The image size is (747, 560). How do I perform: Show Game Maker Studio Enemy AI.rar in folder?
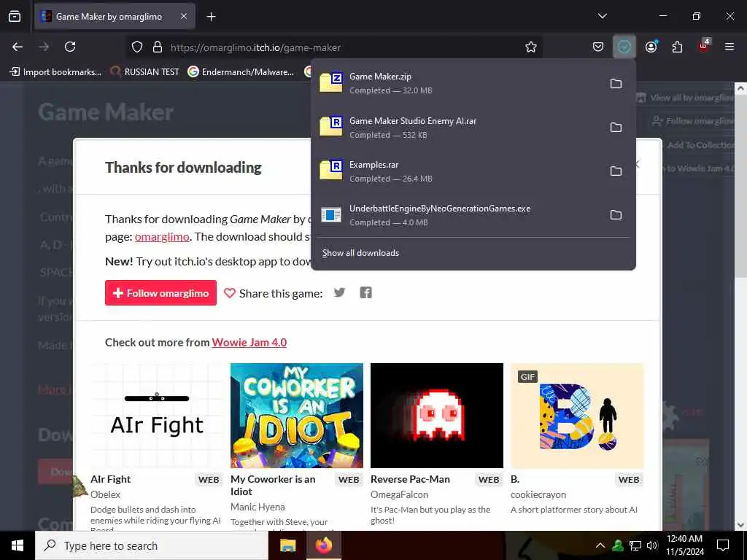click(616, 127)
